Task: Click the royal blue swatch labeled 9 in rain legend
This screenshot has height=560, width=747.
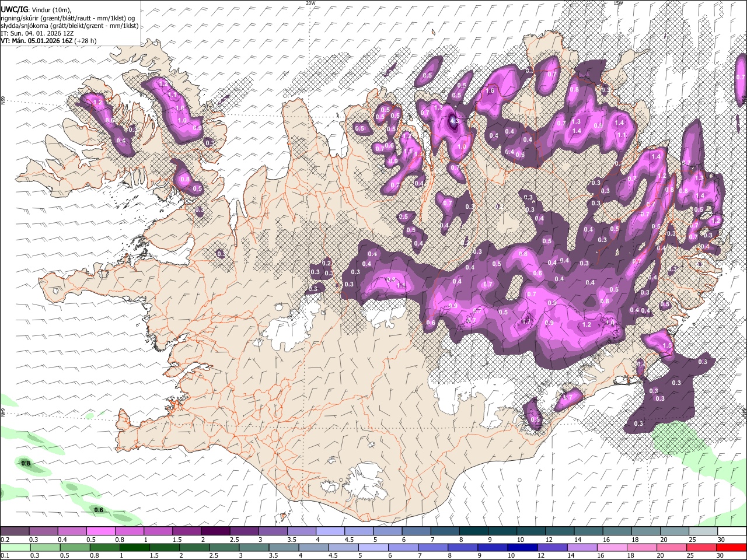Action: point(492,547)
